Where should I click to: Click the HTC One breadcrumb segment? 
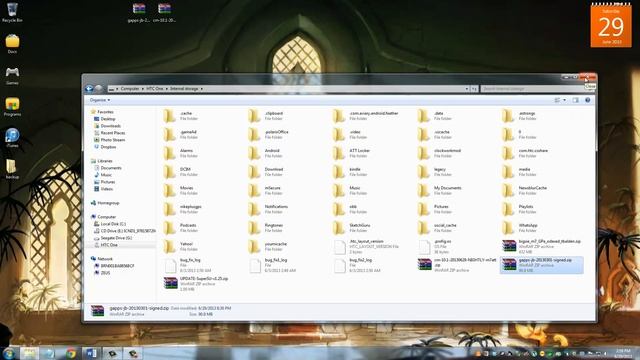pyautogui.click(x=155, y=89)
